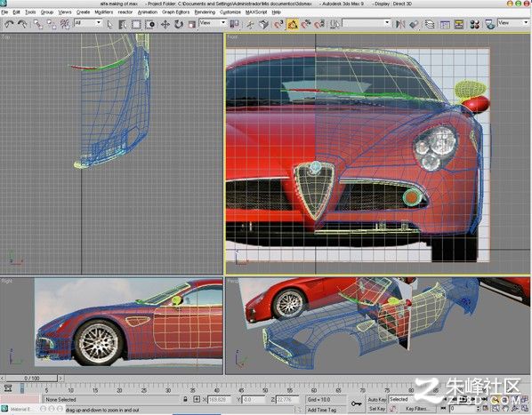Open the Help menu
The width and height of the screenshot is (532, 415).
tap(276, 12)
